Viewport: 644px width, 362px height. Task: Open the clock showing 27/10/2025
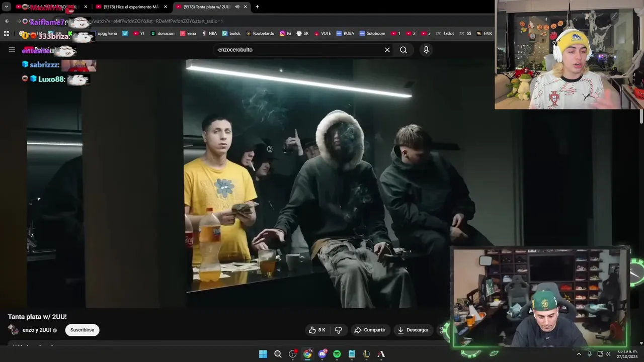pos(627,354)
